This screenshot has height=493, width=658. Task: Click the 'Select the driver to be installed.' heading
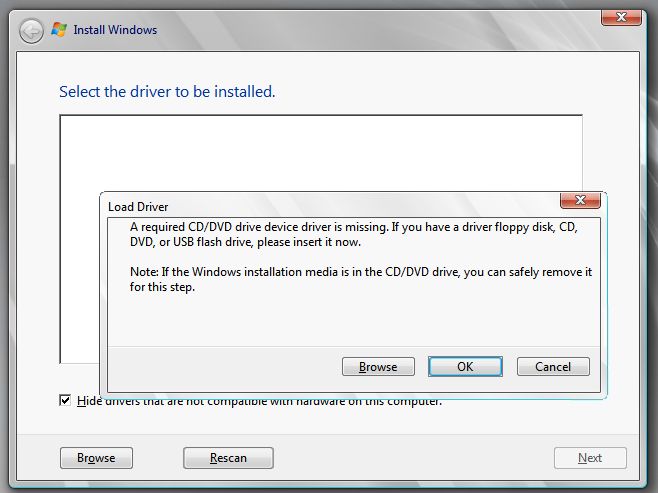[167, 91]
